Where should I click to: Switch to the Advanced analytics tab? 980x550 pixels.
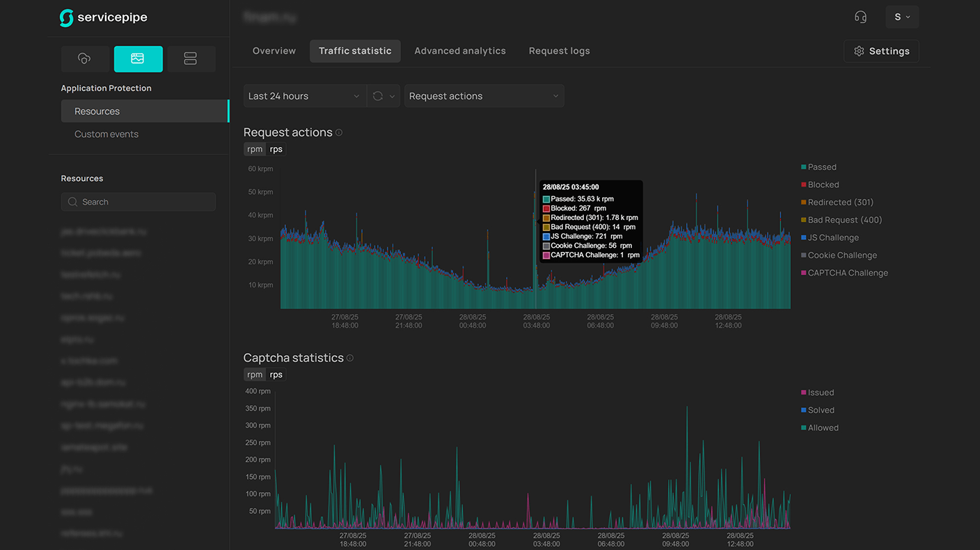460,51
